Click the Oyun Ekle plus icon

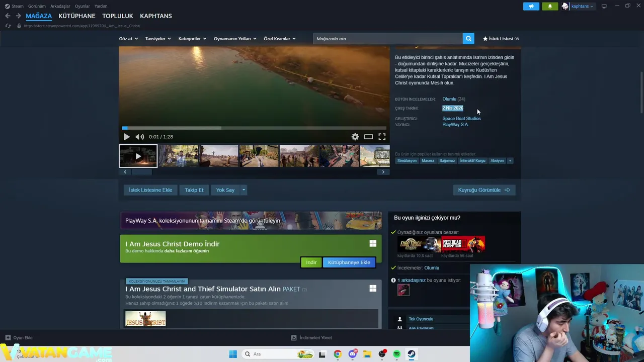(x=8, y=338)
